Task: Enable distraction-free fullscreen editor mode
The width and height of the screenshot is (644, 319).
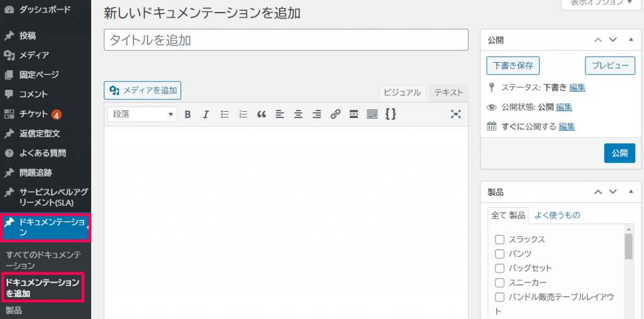Action: [455, 114]
